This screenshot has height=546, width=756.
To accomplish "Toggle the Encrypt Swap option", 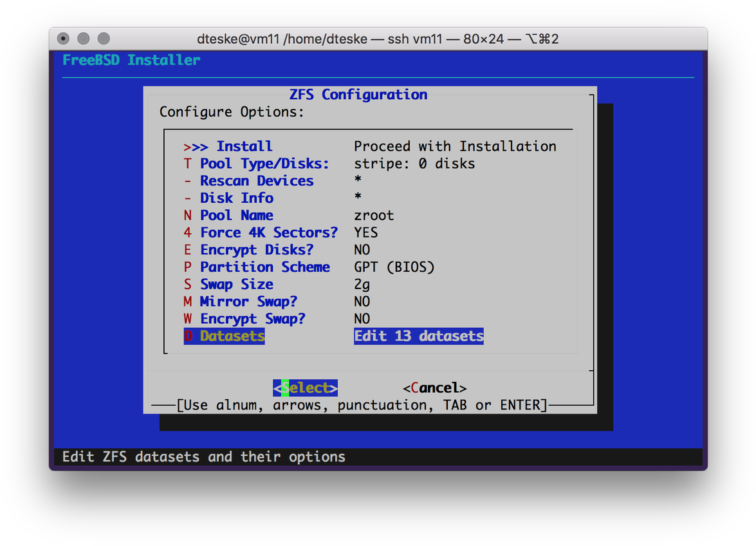I will point(252,319).
